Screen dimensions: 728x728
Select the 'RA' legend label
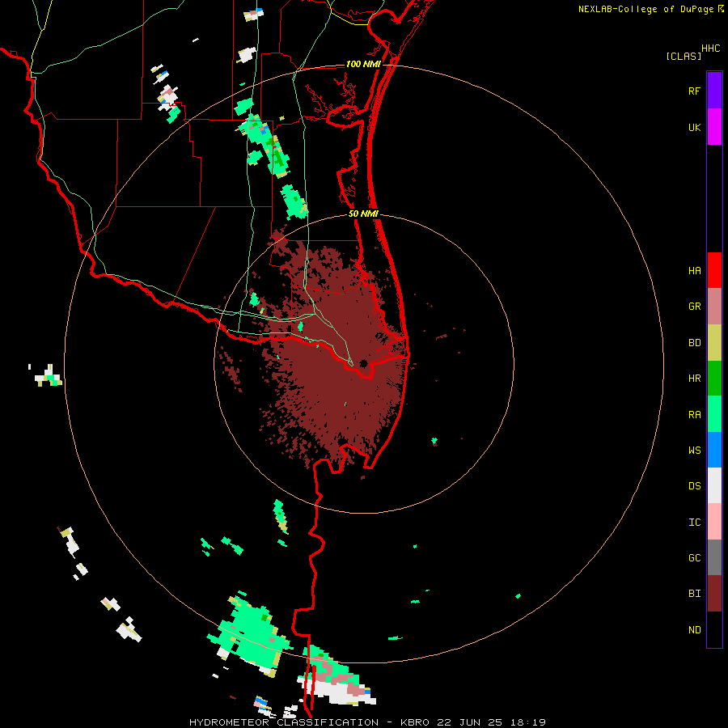click(694, 415)
